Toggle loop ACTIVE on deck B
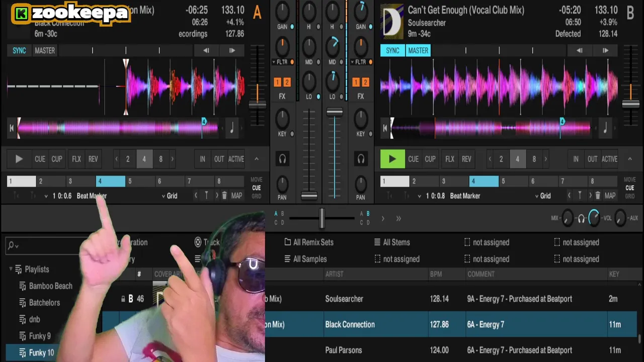The image size is (644, 362). (x=609, y=159)
